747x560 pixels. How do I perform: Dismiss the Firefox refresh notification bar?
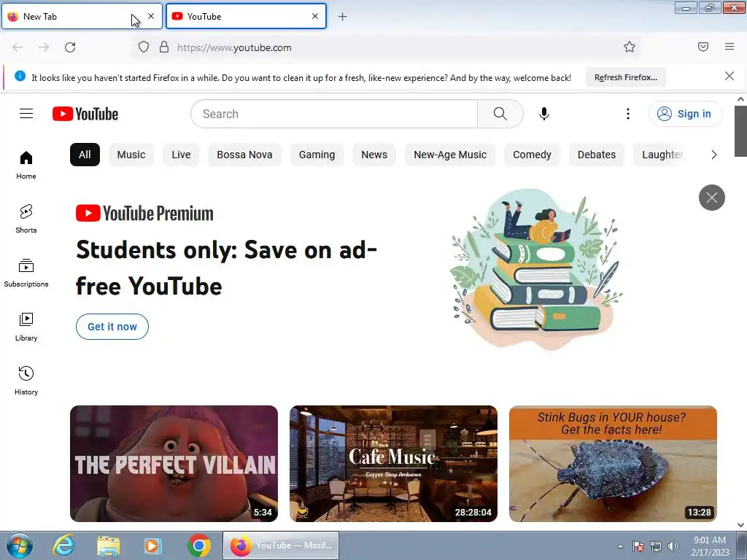pyautogui.click(x=729, y=76)
